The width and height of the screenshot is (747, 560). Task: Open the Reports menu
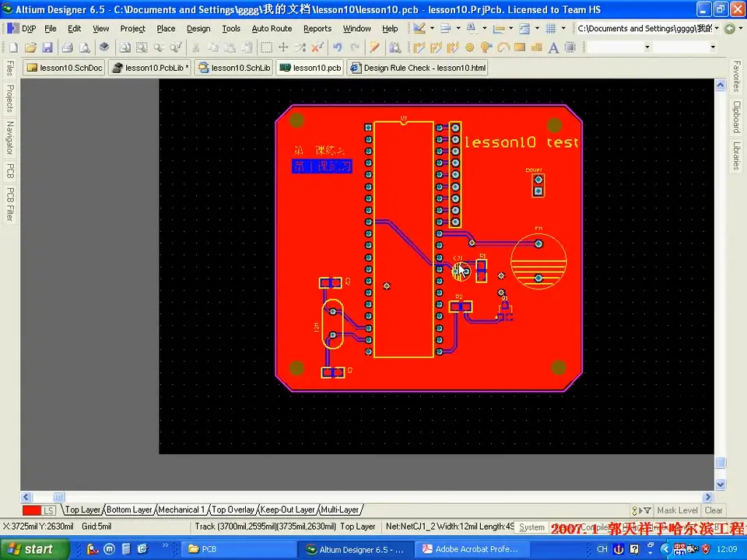coord(317,29)
